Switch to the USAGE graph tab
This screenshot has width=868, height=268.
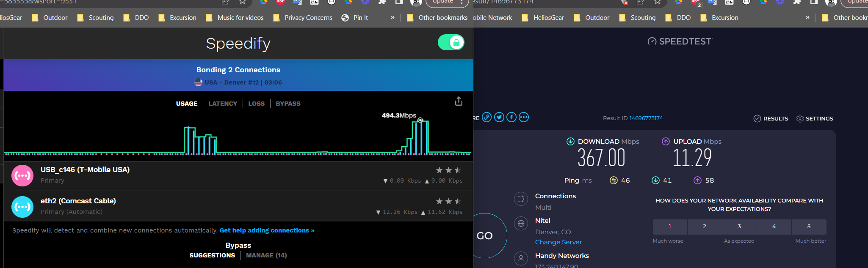point(187,104)
